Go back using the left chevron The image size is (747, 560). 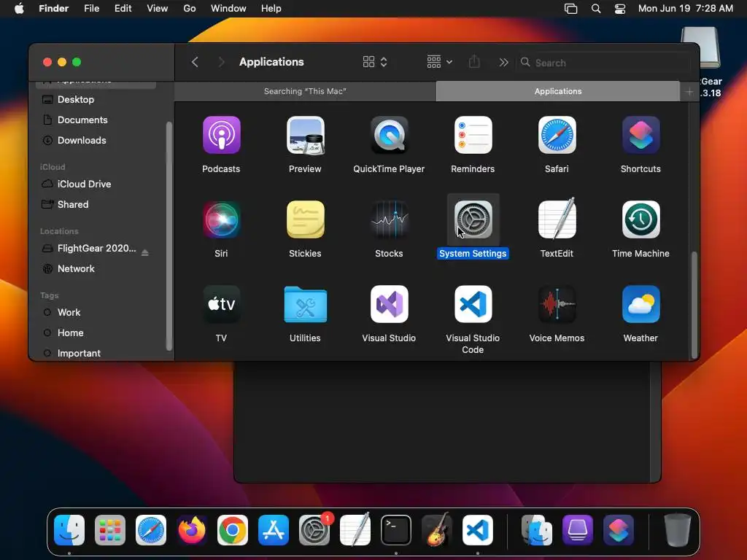click(x=195, y=62)
